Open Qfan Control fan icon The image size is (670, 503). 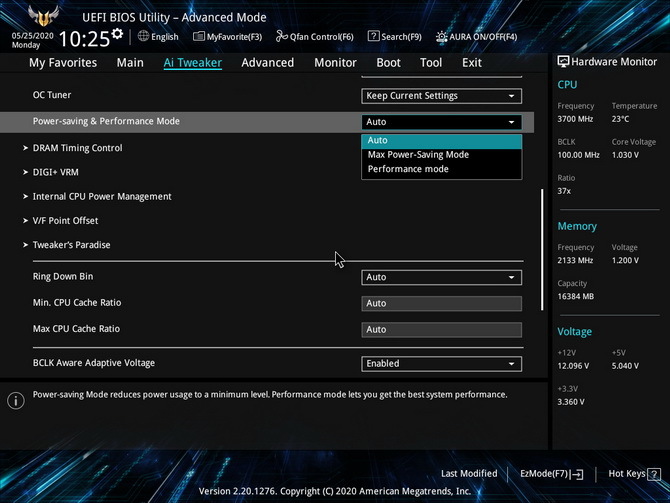pos(281,36)
